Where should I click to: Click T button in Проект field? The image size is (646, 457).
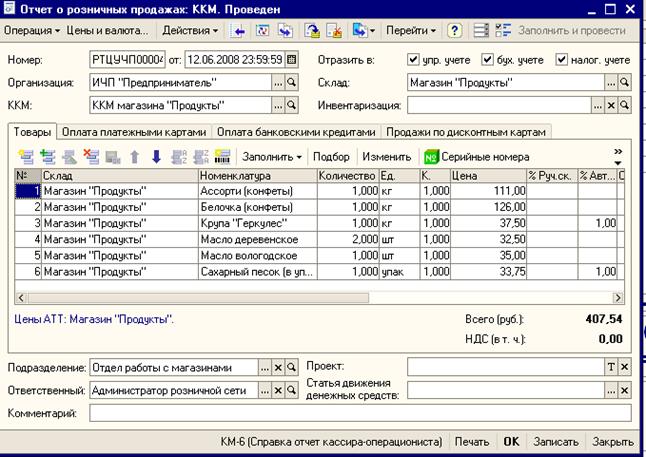coord(611,367)
